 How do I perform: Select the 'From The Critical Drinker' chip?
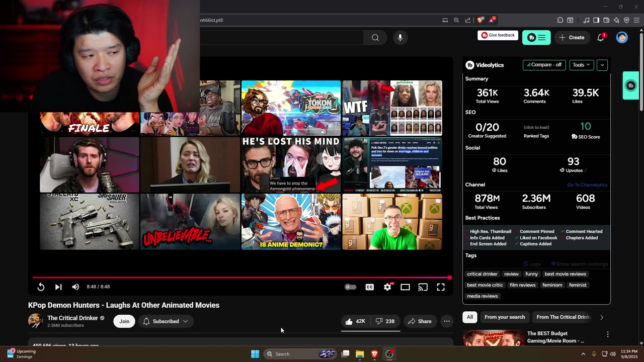(563, 317)
